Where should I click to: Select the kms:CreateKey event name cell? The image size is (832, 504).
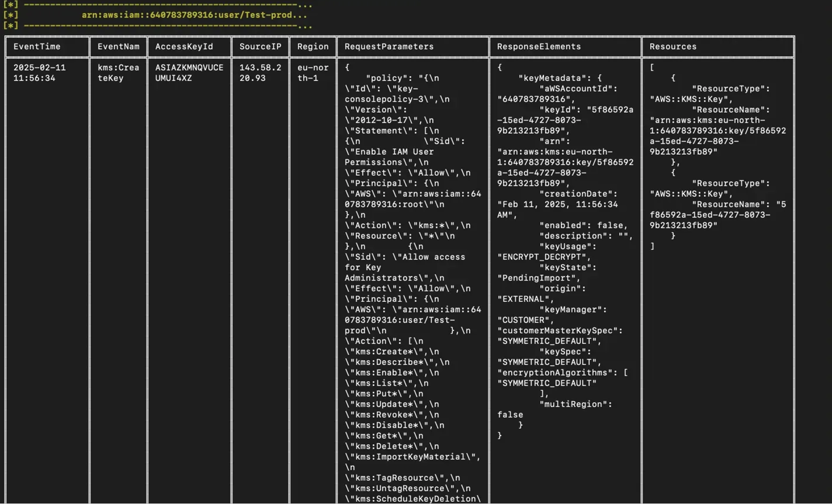[118, 73]
